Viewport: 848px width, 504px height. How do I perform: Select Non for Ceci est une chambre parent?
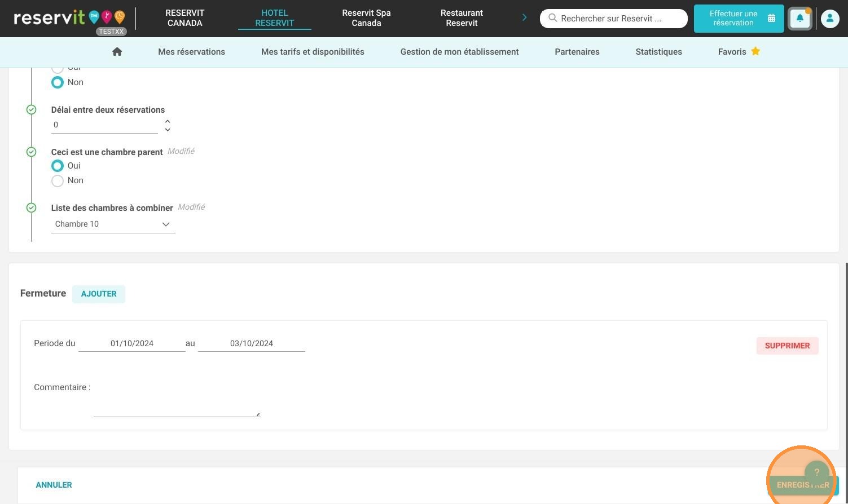[x=58, y=181]
